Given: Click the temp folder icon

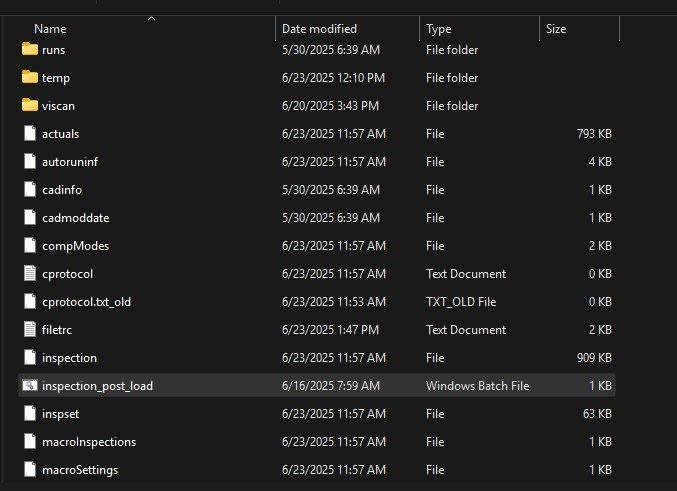Looking at the screenshot, I should pos(30,77).
